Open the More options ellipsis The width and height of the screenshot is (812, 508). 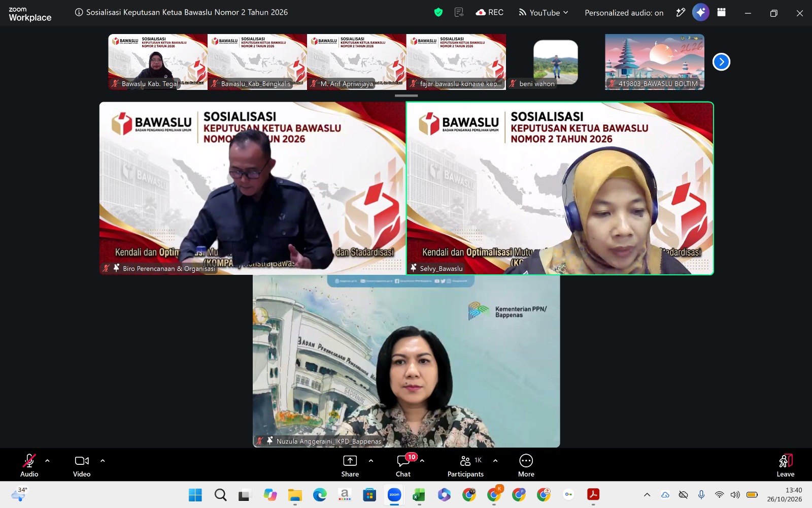[526, 465]
